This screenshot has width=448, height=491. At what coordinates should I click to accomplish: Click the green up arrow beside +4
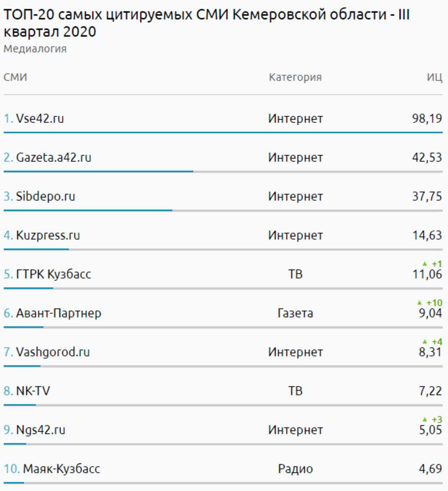[425, 341]
